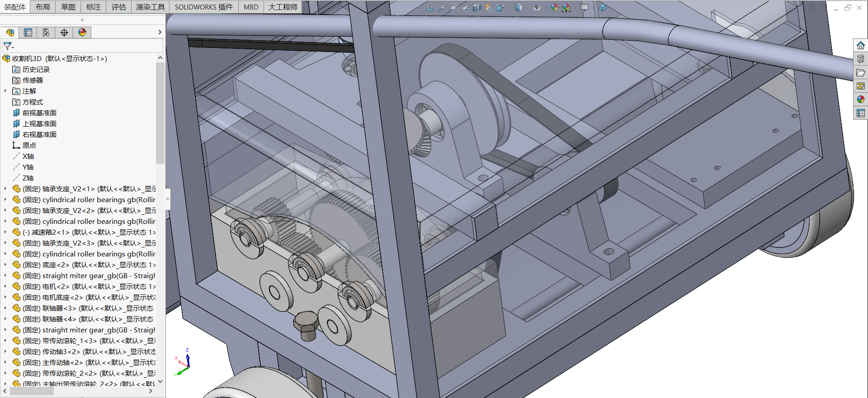
Task: Open SOLIDWORKS Resources home pane
Action: (861, 45)
